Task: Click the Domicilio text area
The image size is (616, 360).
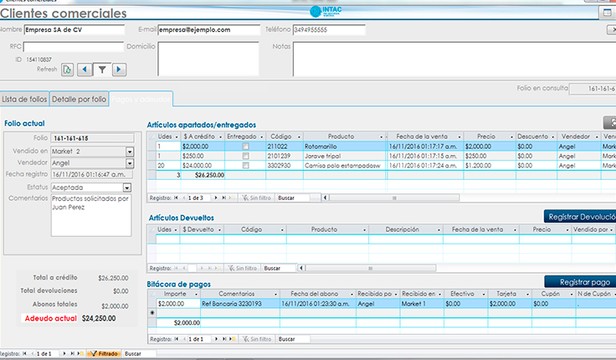Action: 208,59
